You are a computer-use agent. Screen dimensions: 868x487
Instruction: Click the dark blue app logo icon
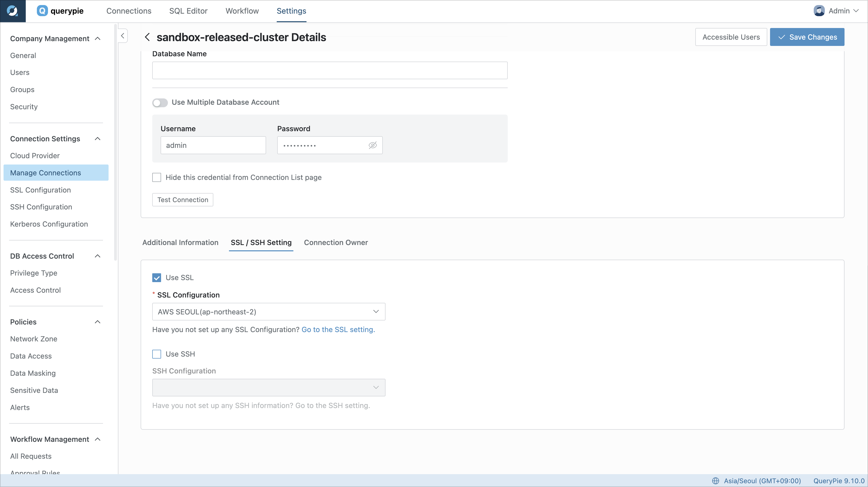(13, 11)
